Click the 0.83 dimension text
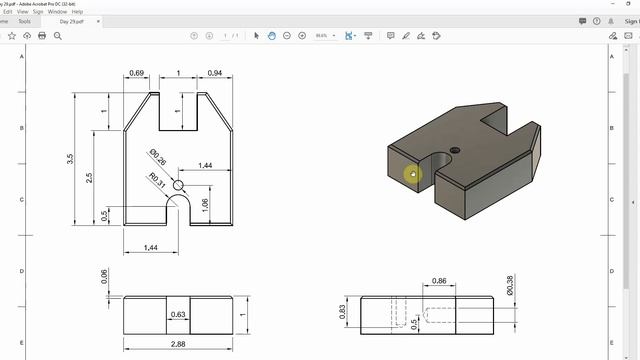This screenshot has width=640, height=360. (x=342, y=312)
